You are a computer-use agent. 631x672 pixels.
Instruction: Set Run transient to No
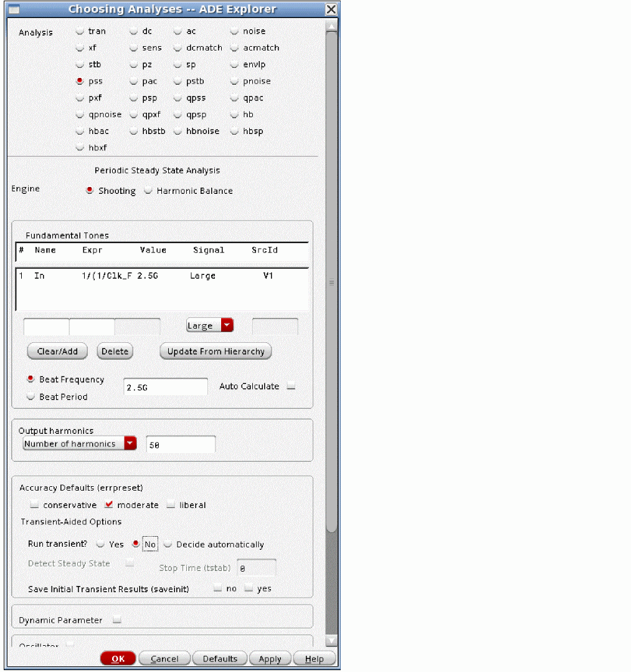click(136, 544)
